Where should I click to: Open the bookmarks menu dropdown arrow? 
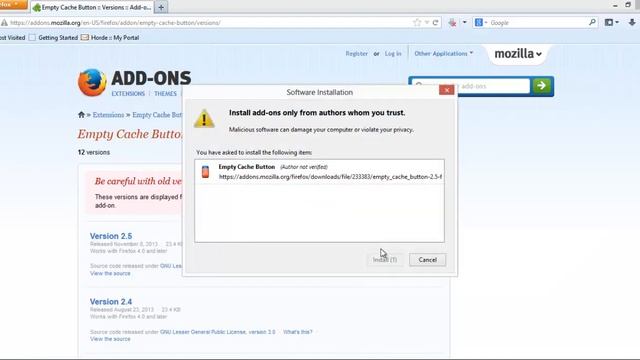(617, 22)
